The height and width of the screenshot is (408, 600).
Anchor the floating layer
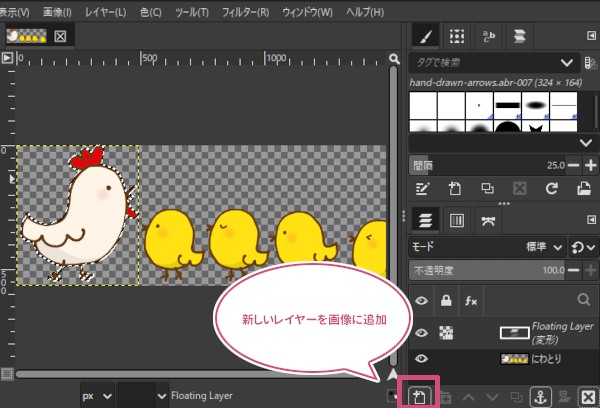pos(540,397)
